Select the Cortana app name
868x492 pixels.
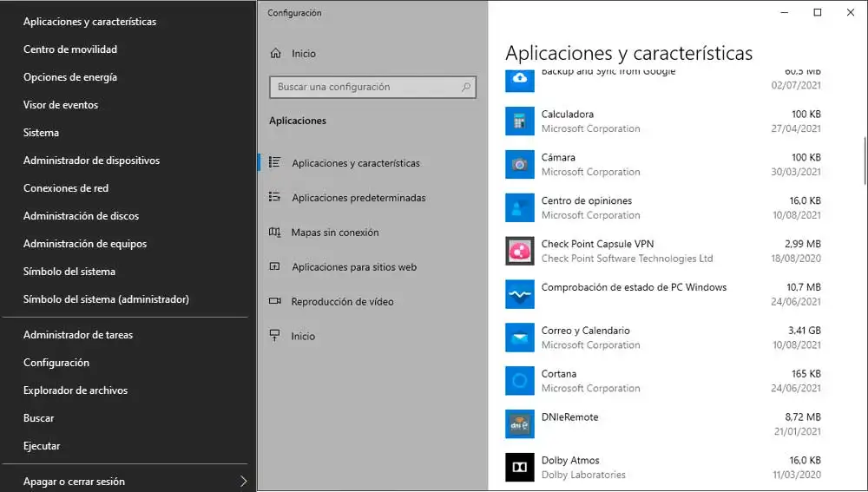coord(558,374)
